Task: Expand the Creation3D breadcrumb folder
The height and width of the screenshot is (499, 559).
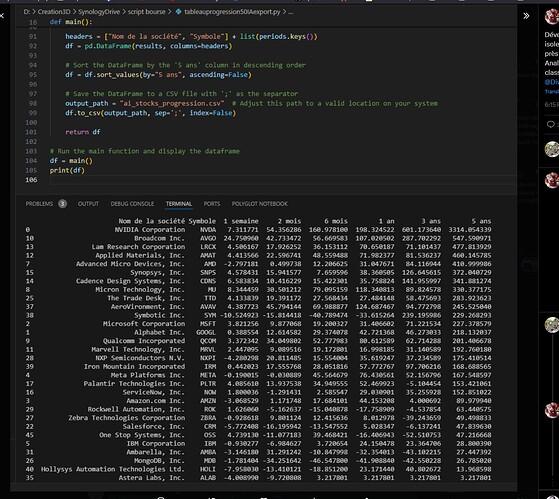Action: point(54,12)
